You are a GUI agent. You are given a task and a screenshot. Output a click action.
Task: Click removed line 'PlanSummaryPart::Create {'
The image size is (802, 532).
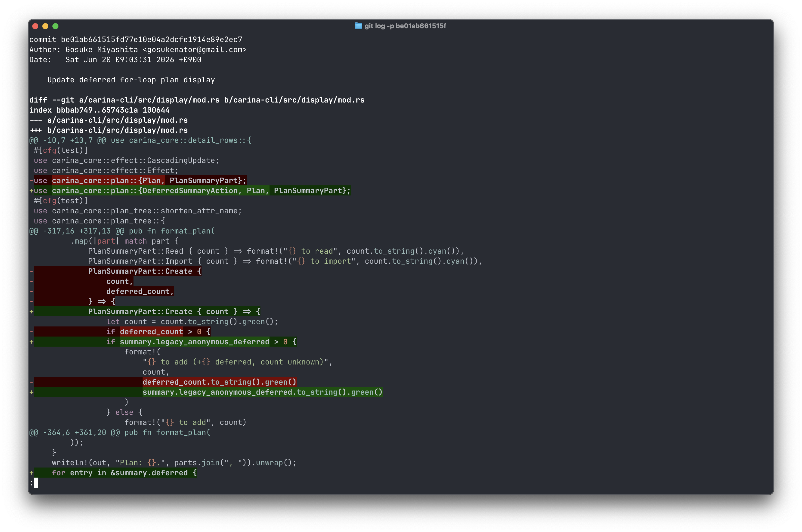point(115,271)
